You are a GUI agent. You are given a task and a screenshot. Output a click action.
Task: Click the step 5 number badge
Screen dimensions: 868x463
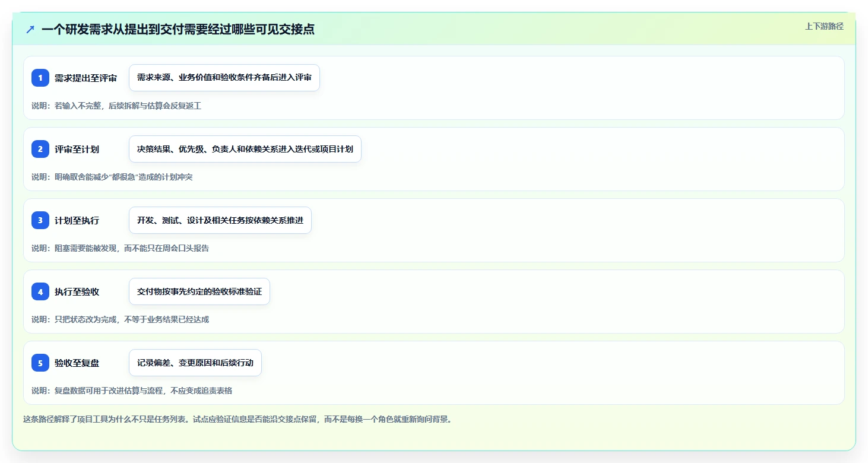[40, 363]
